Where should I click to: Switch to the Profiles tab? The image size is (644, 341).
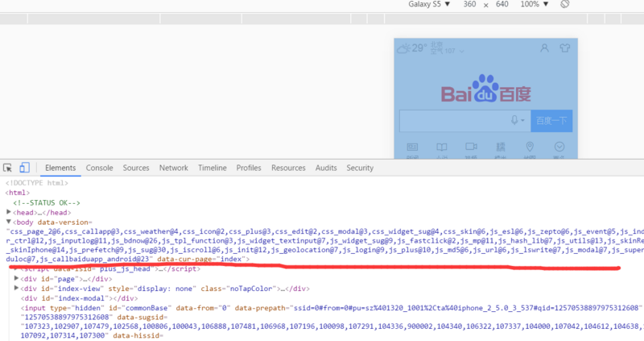click(x=249, y=168)
